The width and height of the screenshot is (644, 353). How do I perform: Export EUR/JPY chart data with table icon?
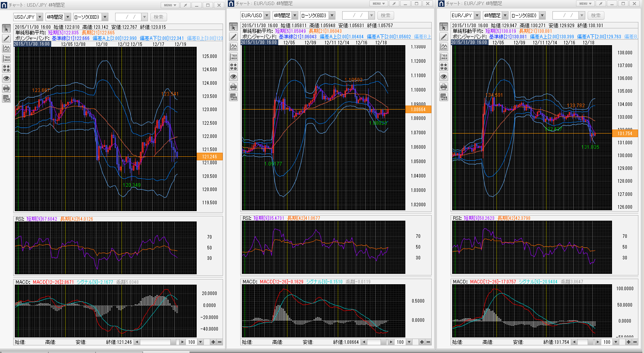pyautogui.click(x=444, y=97)
